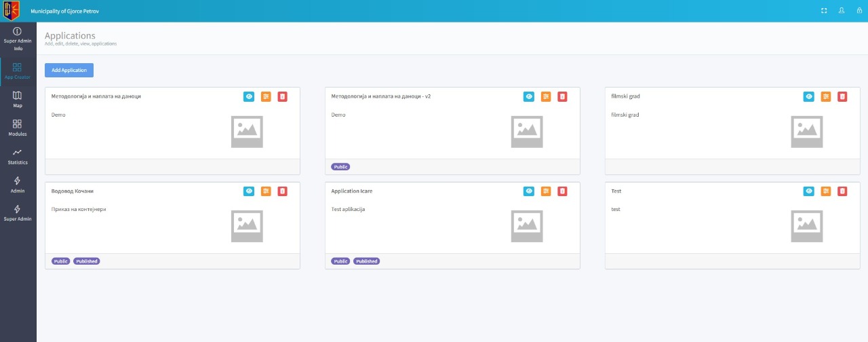Click Published badge on Application Icare card
868x342 pixels.
[x=367, y=261]
